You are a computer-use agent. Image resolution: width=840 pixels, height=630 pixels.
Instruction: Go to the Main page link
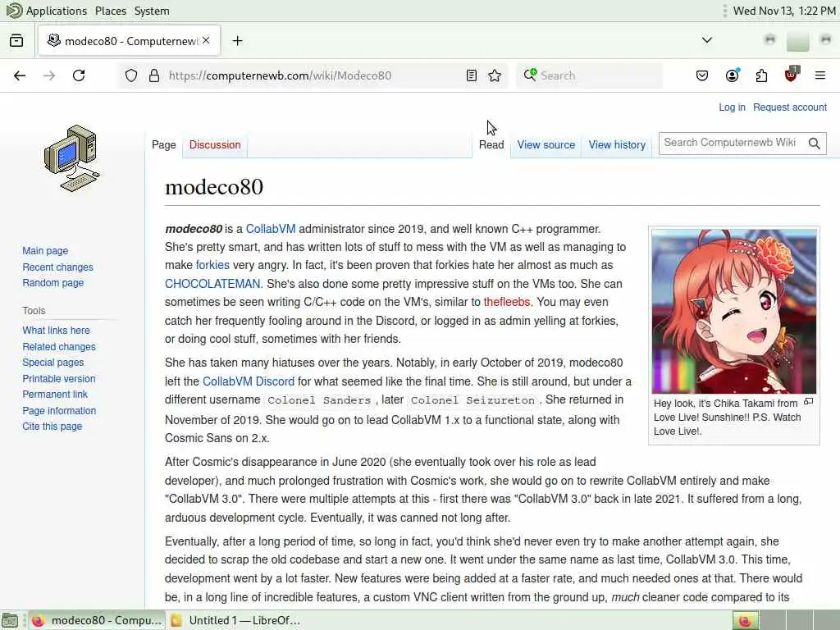45,251
